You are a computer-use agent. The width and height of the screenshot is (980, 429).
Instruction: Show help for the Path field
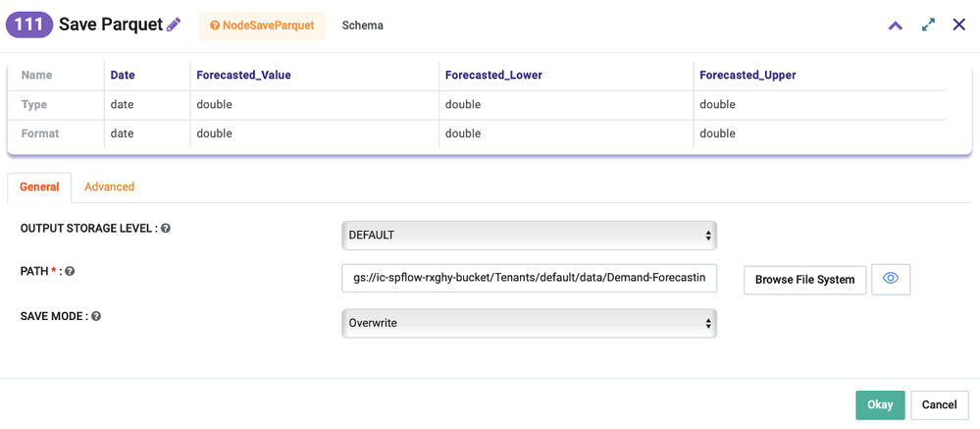(70, 271)
